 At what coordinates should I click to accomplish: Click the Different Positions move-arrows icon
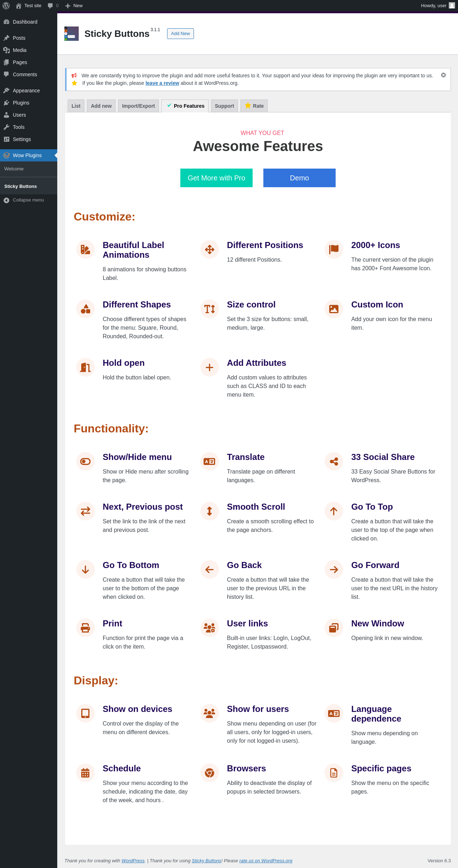tap(210, 249)
